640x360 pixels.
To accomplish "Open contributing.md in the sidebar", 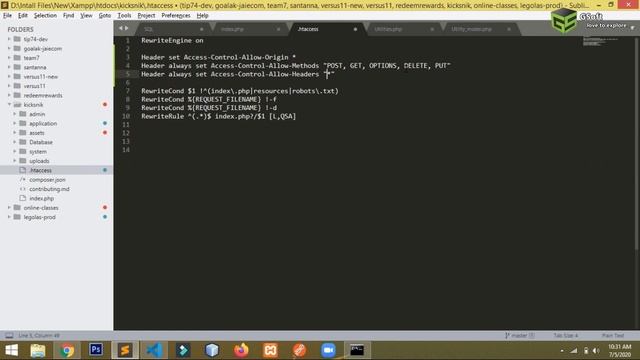I will [49, 189].
